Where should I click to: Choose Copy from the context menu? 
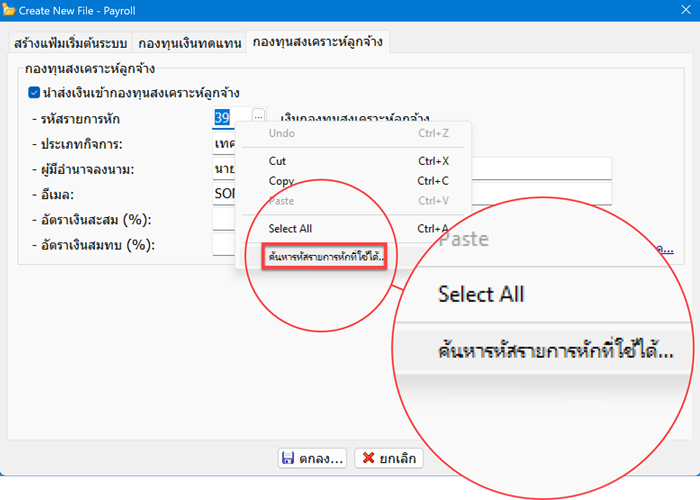(x=281, y=181)
